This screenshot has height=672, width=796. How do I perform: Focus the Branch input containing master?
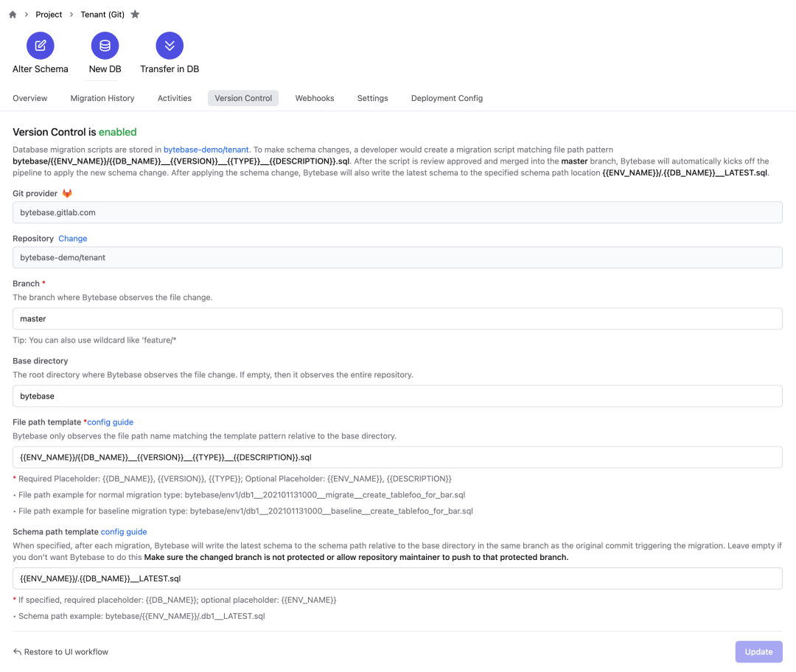click(x=397, y=319)
